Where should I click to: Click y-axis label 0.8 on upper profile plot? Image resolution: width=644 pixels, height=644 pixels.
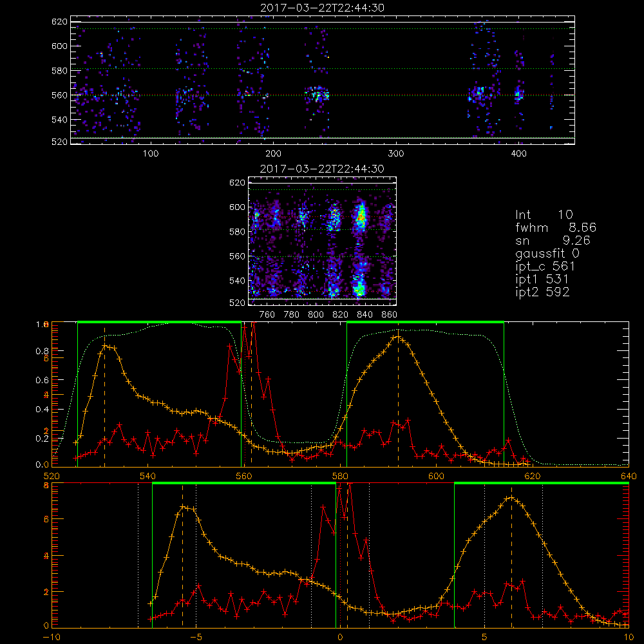coord(42,351)
